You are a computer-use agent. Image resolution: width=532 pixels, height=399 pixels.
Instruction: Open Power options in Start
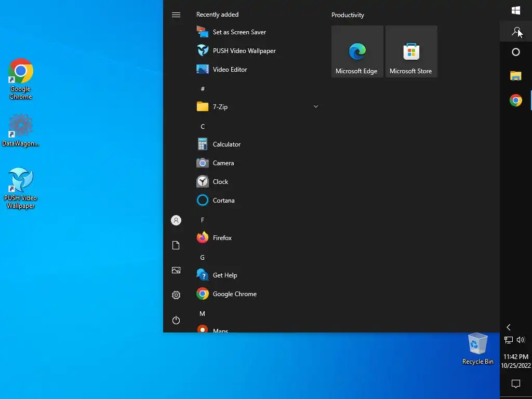tap(176, 320)
